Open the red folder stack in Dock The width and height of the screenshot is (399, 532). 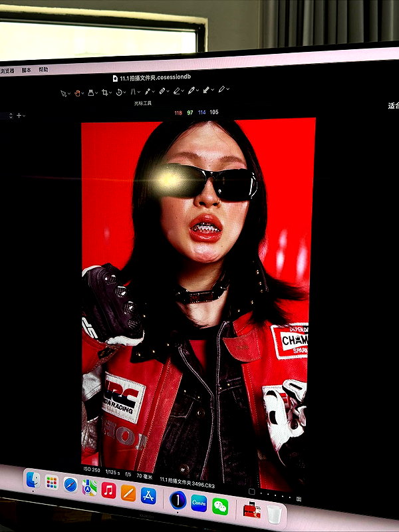[x=252, y=511]
